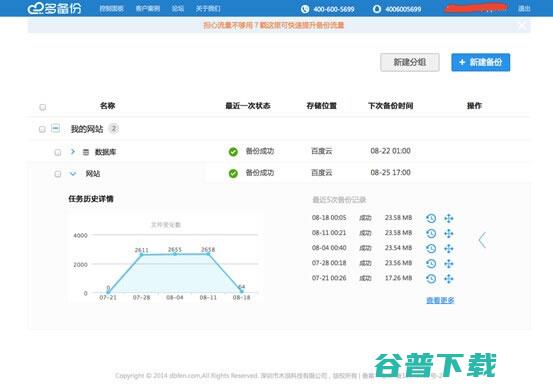Image resolution: width=553 pixels, height=387 pixels.
Task: Open the 查看更多 link
Action: (440, 300)
